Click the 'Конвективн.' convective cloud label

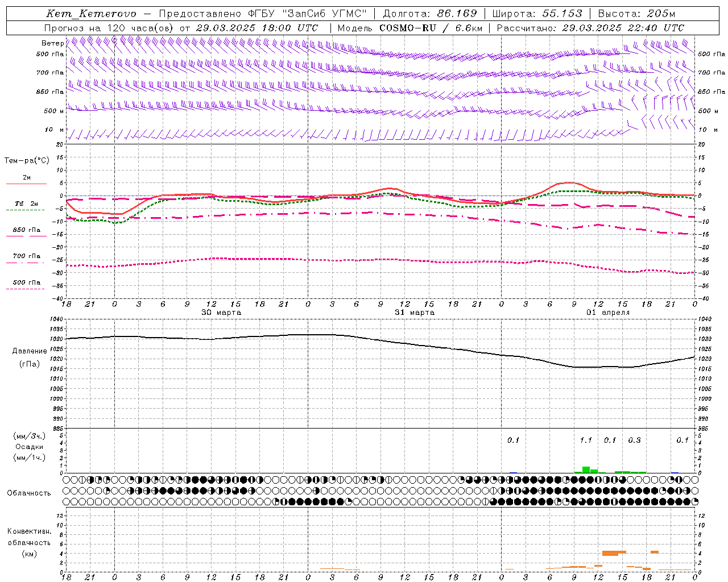tap(30, 531)
